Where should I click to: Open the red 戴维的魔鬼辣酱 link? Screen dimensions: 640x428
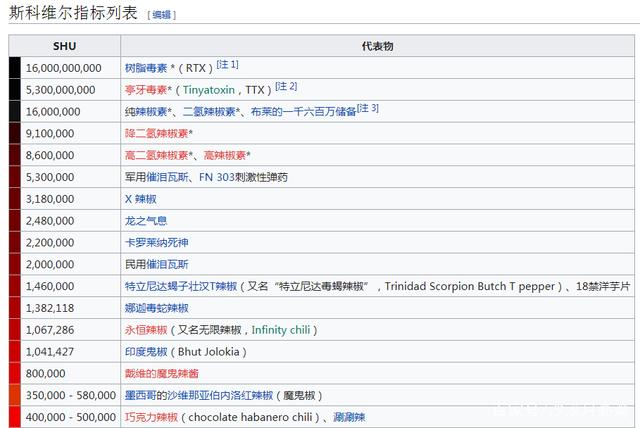162,374
